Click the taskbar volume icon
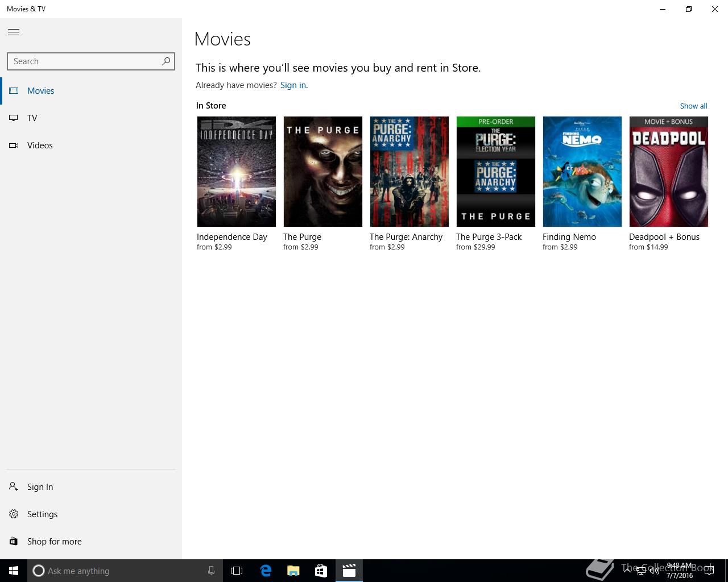Screen dimensions: 728x582 655,571
